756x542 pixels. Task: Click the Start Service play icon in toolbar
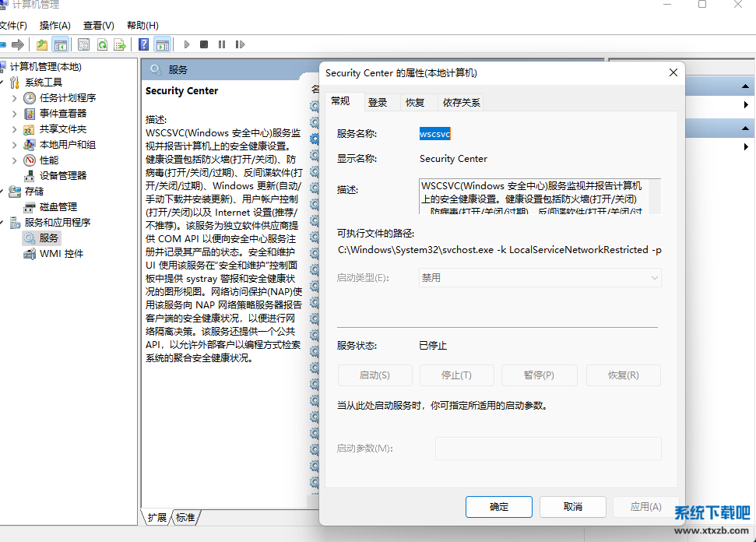tap(187, 45)
